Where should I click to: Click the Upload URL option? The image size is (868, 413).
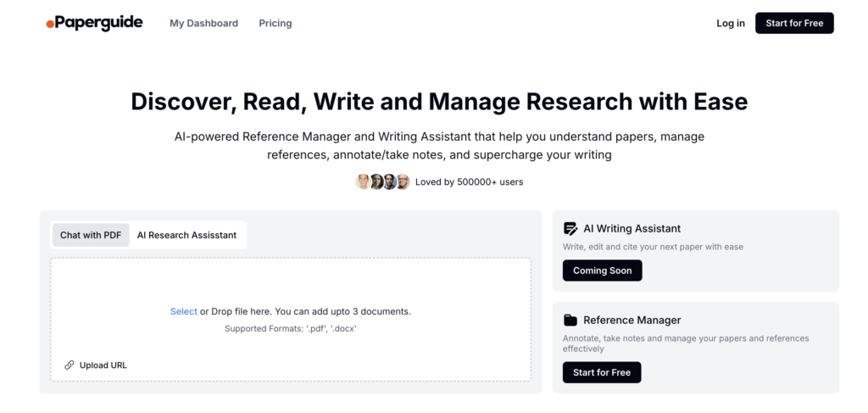click(96, 366)
